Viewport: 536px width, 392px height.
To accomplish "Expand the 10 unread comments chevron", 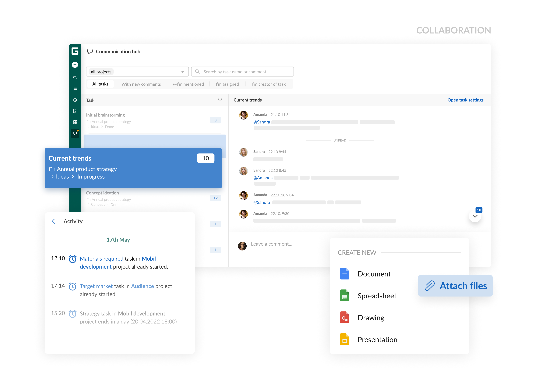I will 475,216.
